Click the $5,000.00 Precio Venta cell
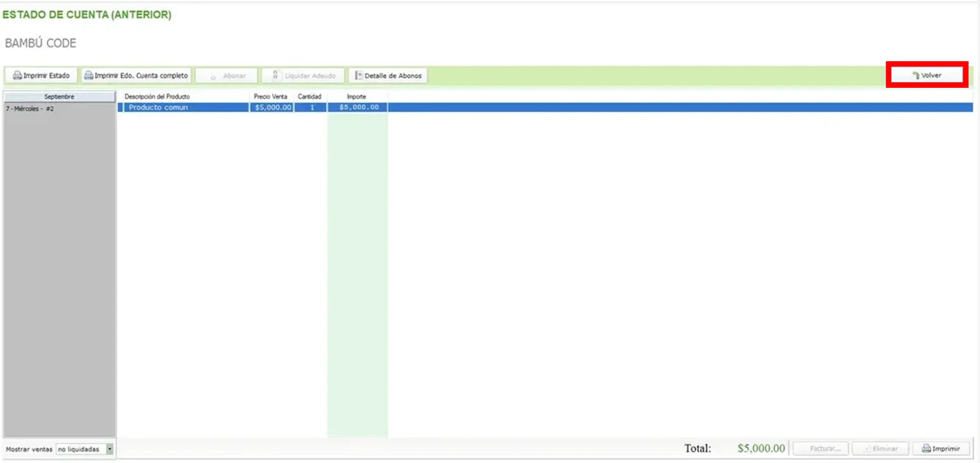980x463 pixels. click(x=273, y=107)
